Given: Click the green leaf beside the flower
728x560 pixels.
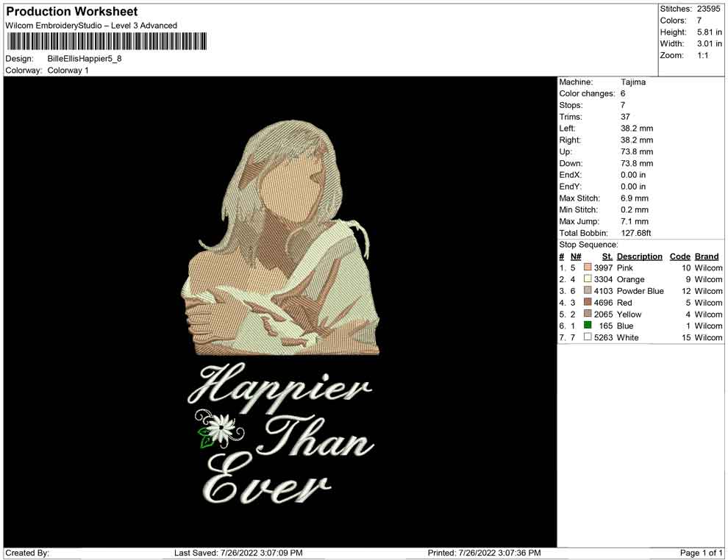Looking at the screenshot, I should click(x=206, y=439).
